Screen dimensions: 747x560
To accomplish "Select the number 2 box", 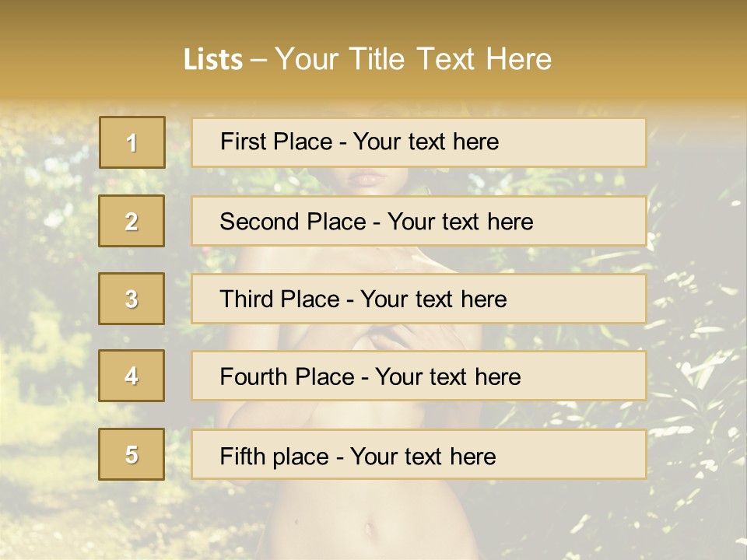I will [x=132, y=221].
